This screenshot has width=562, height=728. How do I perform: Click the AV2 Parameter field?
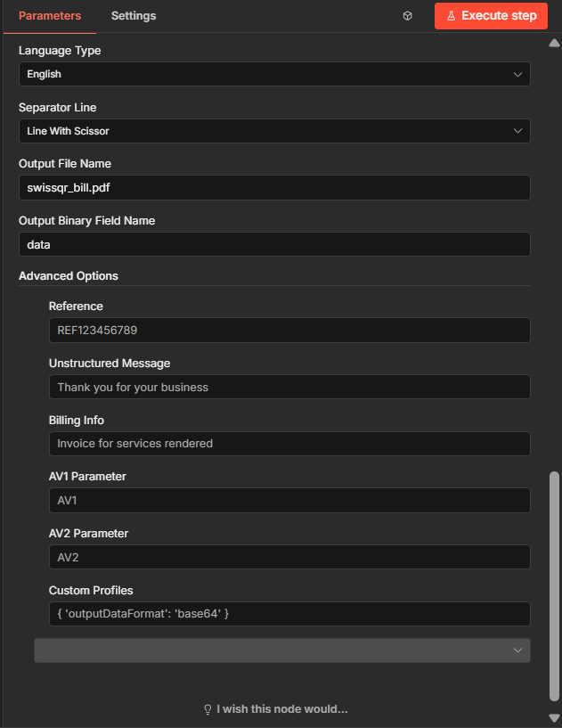click(x=289, y=557)
